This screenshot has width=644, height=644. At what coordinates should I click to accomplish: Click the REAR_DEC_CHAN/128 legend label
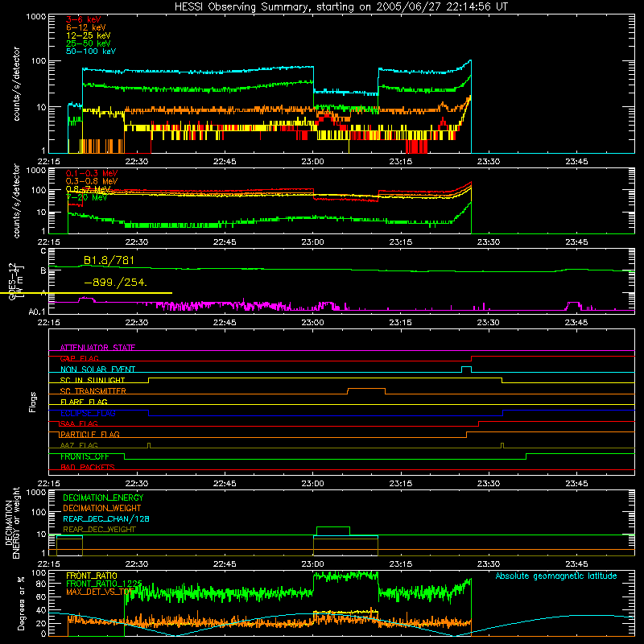point(106,518)
